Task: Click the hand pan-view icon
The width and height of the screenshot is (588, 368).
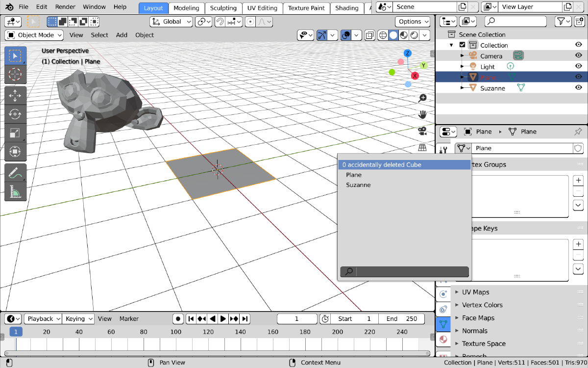Action: pos(422,114)
